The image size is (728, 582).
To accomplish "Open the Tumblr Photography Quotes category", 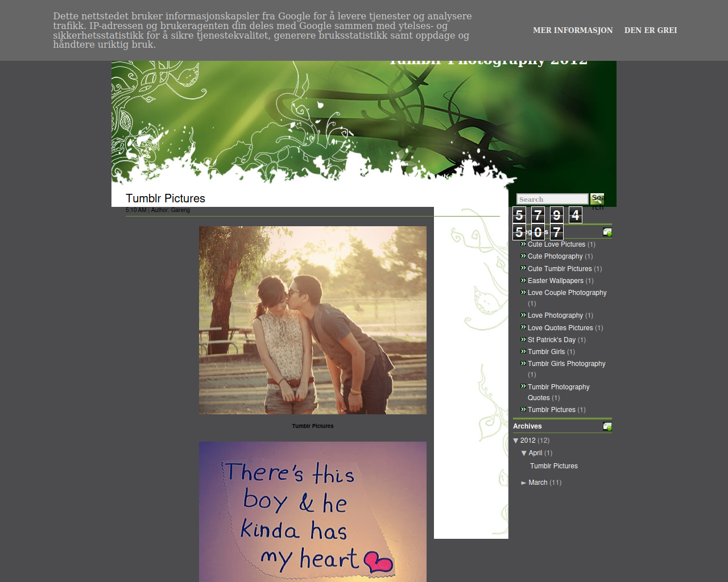I will pyautogui.click(x=559, y=392).
